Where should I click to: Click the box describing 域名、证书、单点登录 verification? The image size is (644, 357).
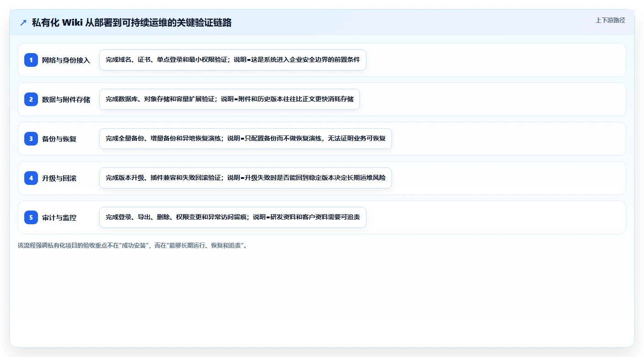(x=233, y=60)
